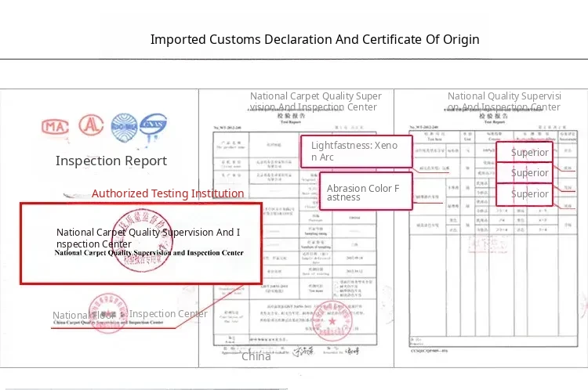Select the Lightfastness: Xenon Arc callout

pyautogui.click(x=356, y=151)
